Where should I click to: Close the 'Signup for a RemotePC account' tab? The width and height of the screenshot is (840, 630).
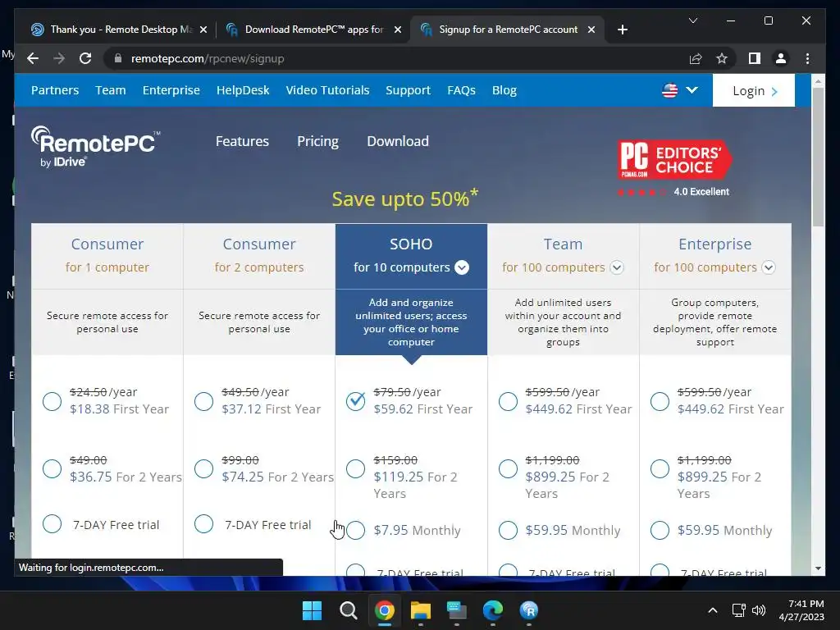(x=591, y=30)
